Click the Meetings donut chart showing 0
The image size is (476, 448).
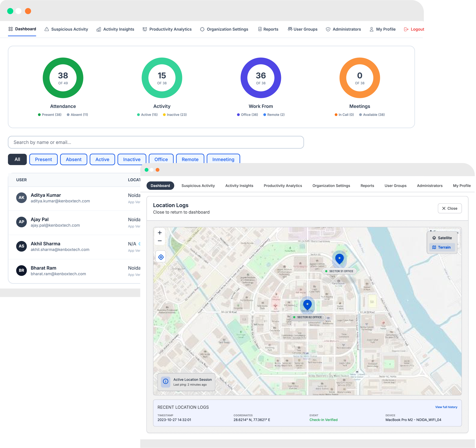[360, 78]
